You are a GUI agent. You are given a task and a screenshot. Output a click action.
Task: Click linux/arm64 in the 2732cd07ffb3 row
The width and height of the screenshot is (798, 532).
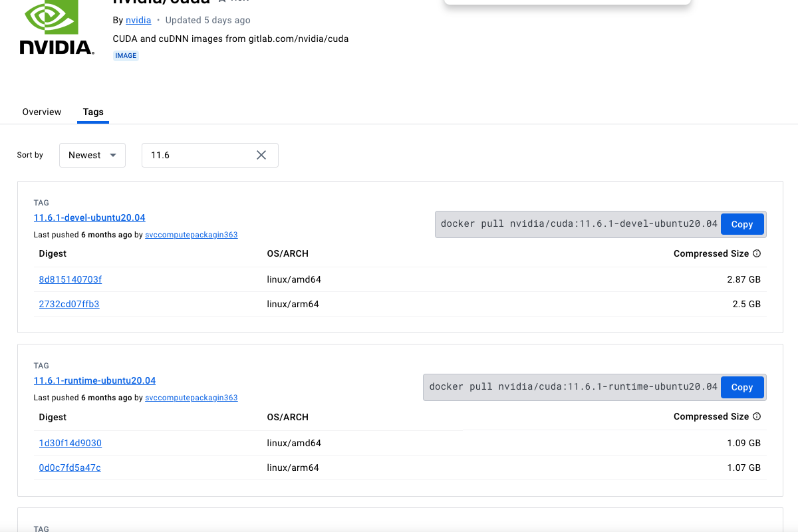293,304
